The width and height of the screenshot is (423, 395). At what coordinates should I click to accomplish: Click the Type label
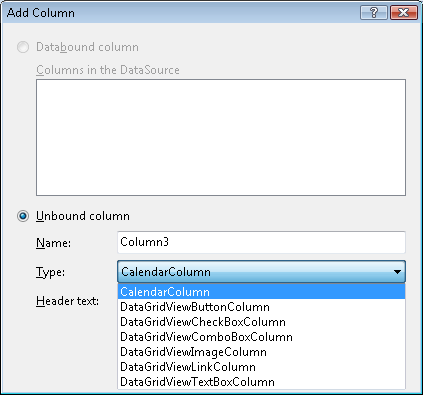(50, 272)
